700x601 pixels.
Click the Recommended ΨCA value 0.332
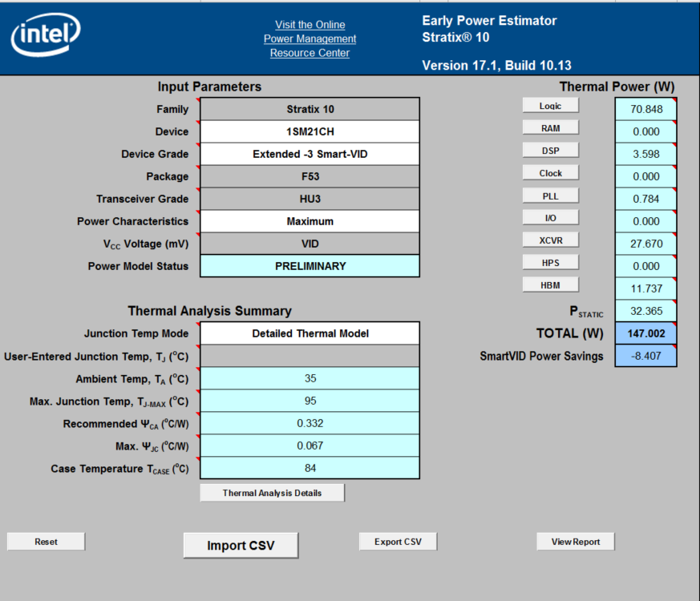[310, 423]
